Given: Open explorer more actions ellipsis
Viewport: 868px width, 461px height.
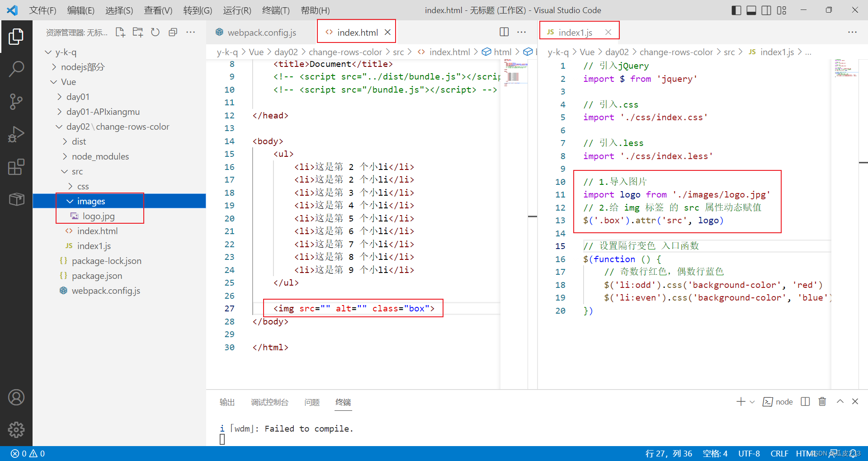Looking at the screenshot, I should (191, 32).
